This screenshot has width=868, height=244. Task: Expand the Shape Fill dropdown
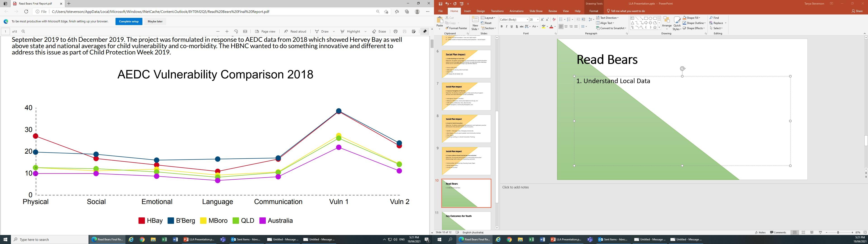coord(700,18)
